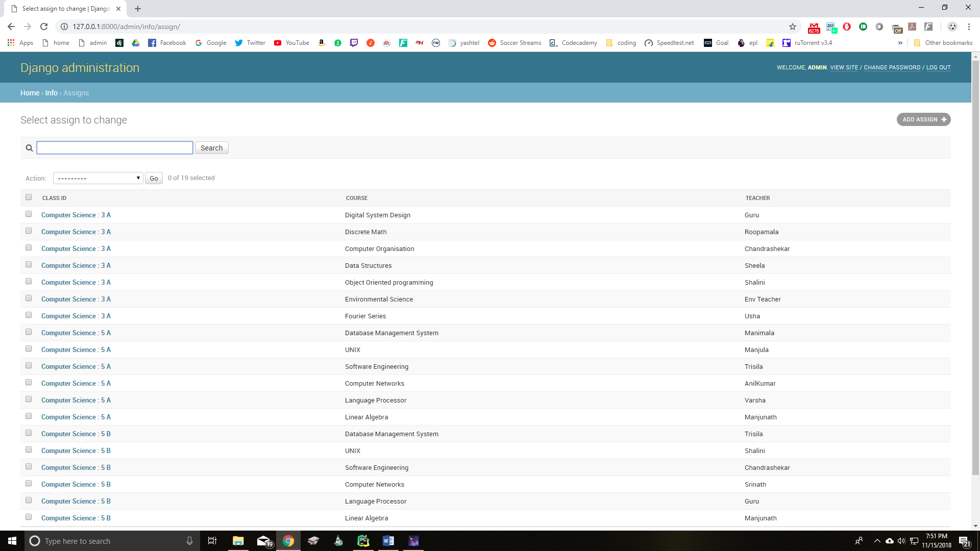Expand hidden bookmarks overflow chevron

900,43
